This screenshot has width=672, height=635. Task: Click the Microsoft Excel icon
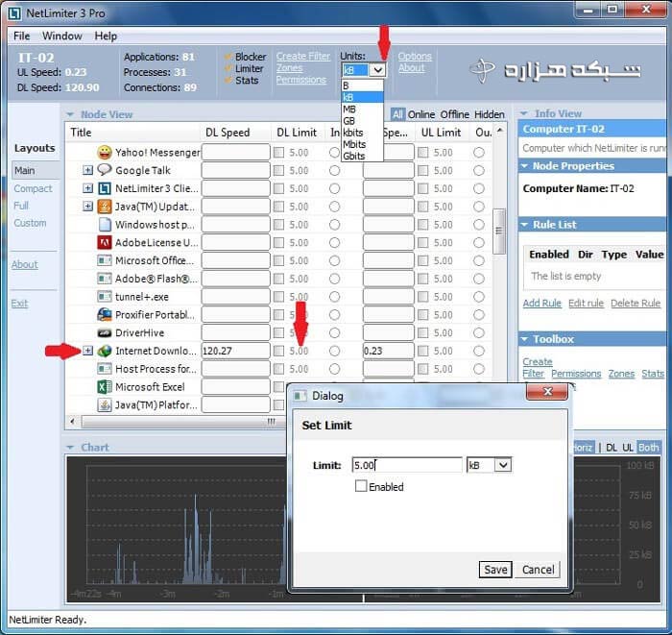click(x=104, y=387)
